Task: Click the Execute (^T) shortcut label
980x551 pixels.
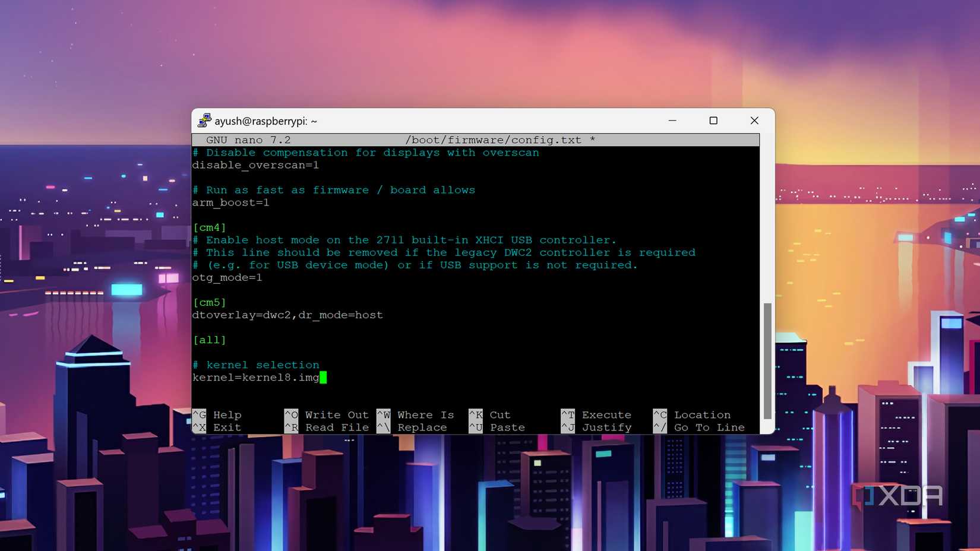Action: pos(606,414)
